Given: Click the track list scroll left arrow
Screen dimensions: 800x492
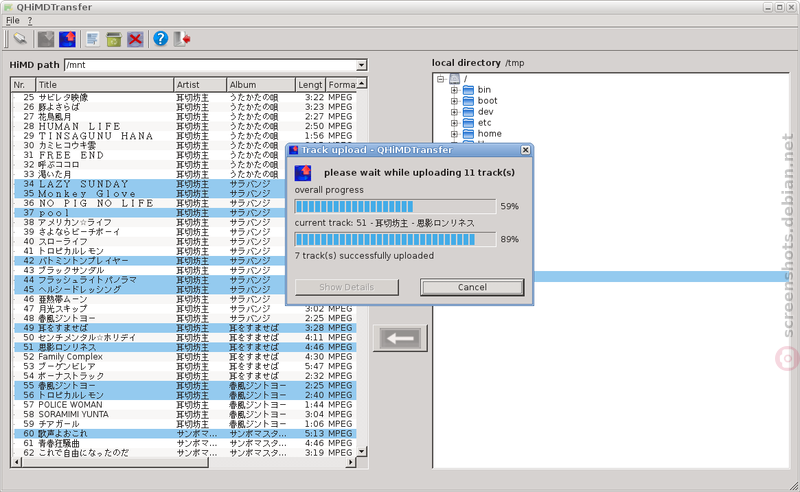Looking at the screenshot, I should pyautogui.click(x=16, y=462).
